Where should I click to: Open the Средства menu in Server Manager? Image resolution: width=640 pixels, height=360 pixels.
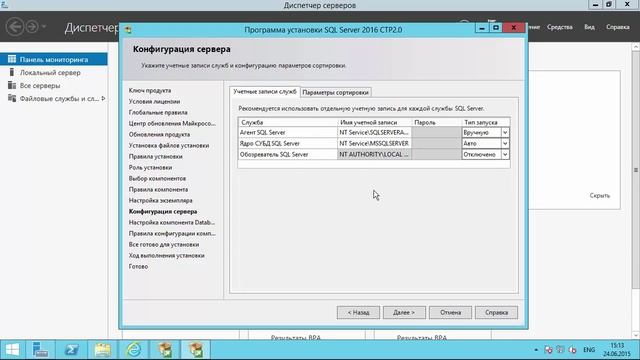click(x=560, y=27)
